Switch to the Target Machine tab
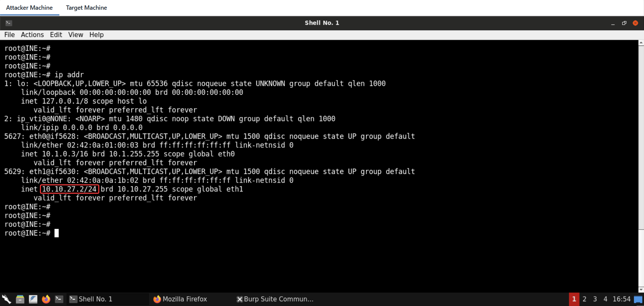The width and height of the screenshot is (644, 306). click(86, 8)
